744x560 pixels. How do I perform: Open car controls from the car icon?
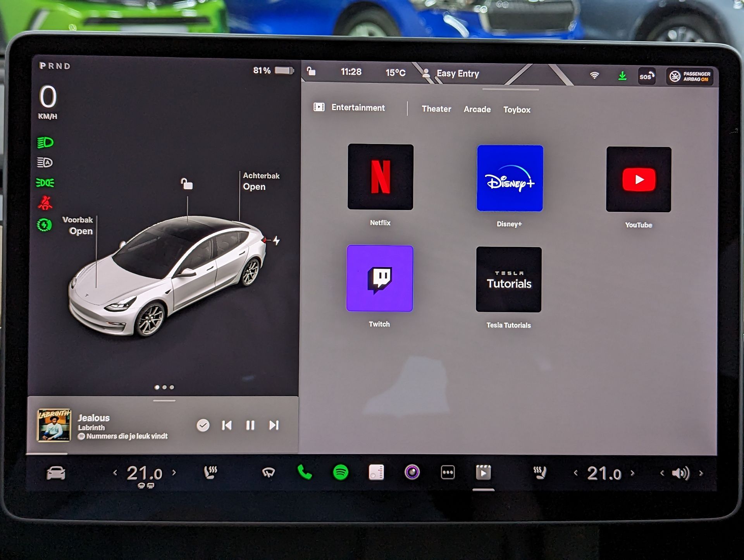(56, 473)
